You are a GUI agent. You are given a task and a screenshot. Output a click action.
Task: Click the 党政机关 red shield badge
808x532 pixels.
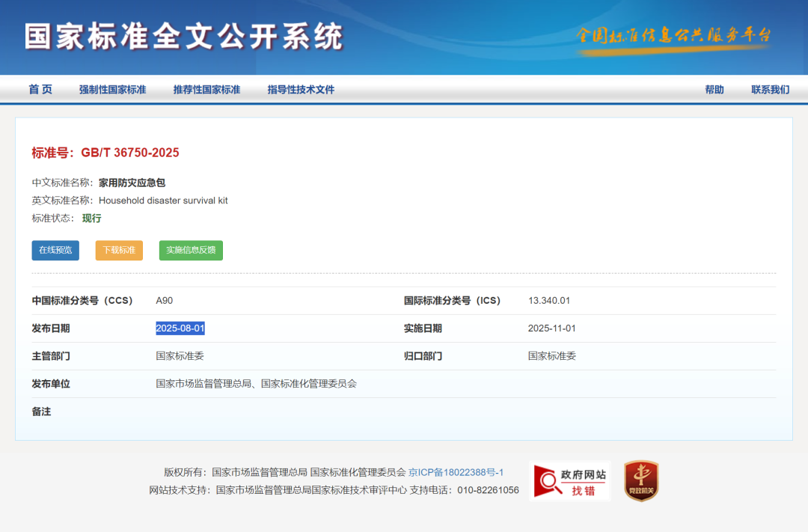coord(642,481)
